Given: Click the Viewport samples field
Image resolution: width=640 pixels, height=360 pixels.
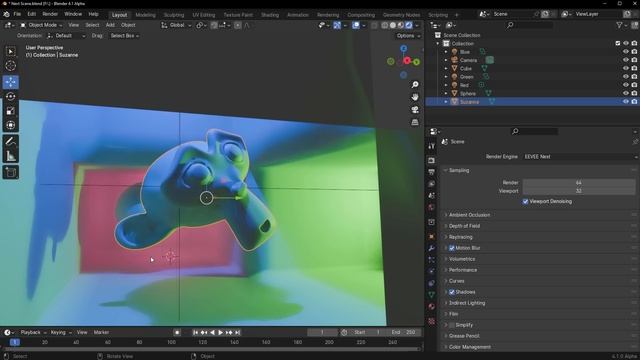Looking at the screenshot, I should tap(579, 191).
